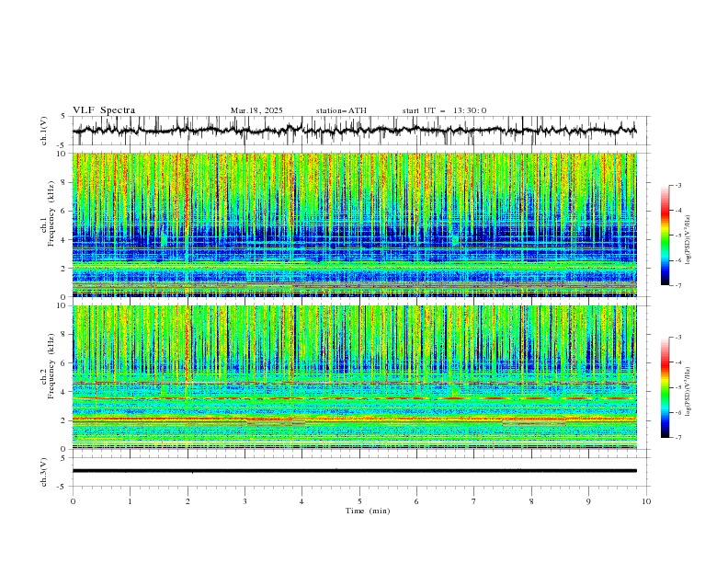Click time axis tick label 9

point(588,501)
